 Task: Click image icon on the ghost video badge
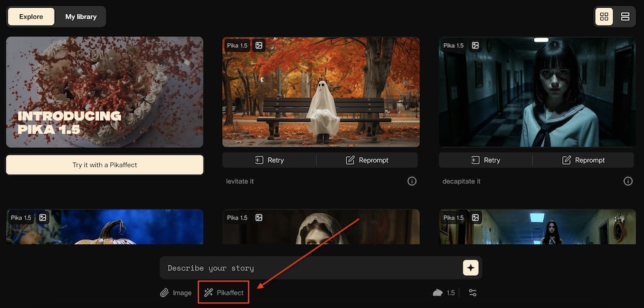[258, 46]
